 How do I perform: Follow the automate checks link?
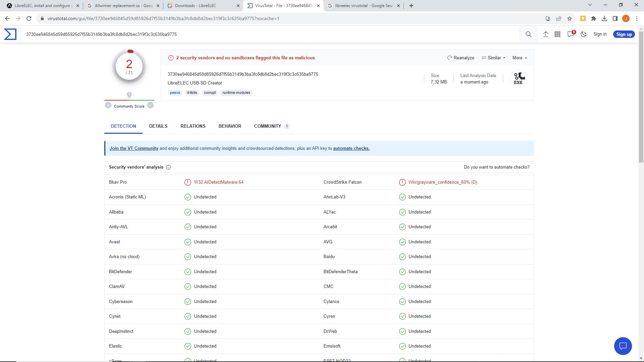pos(351,148)
